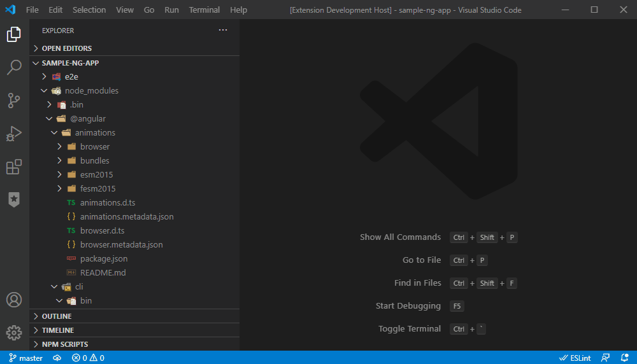This screenshot has width=637, height=364.
Task: Click the e2e folder icon
Action: [x=56, y=77]
